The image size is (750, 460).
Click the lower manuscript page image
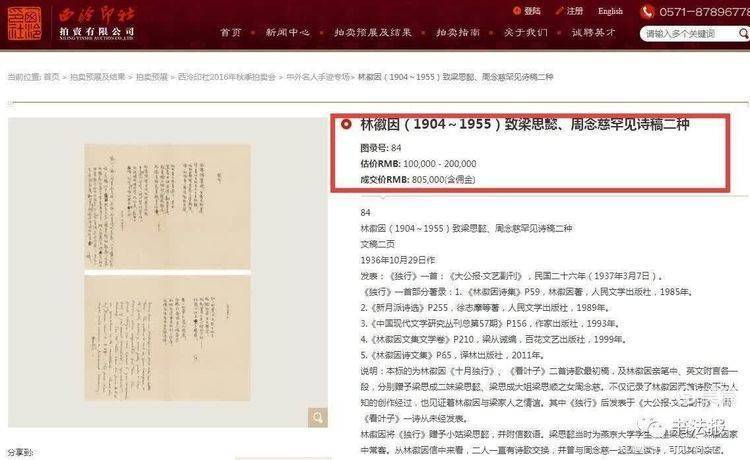click(x=168, y=338)
